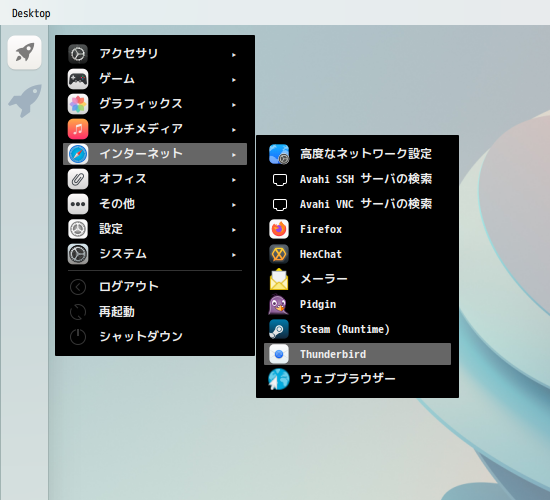Click the Accessories (アクセサリ) gear icon
550x500 pixels.
(x=78, y=54)
